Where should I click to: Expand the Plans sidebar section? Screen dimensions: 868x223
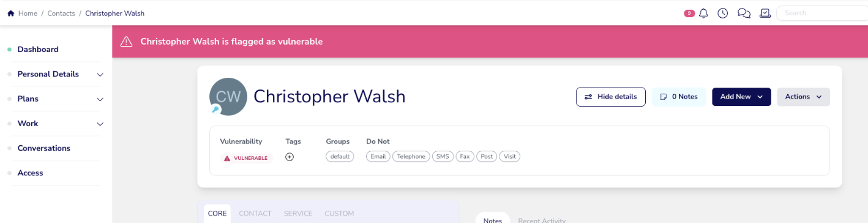pyautogui.click(x=56, y=99)
